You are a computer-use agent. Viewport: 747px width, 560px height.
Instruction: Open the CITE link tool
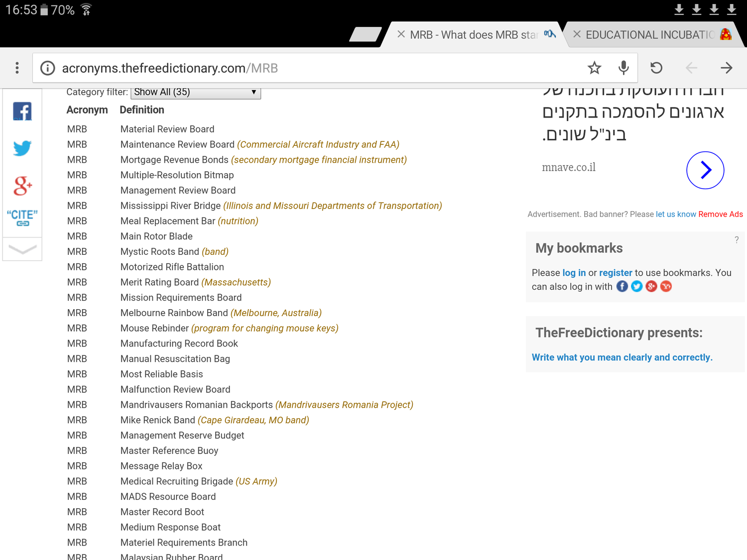click(x=22, y=218)
